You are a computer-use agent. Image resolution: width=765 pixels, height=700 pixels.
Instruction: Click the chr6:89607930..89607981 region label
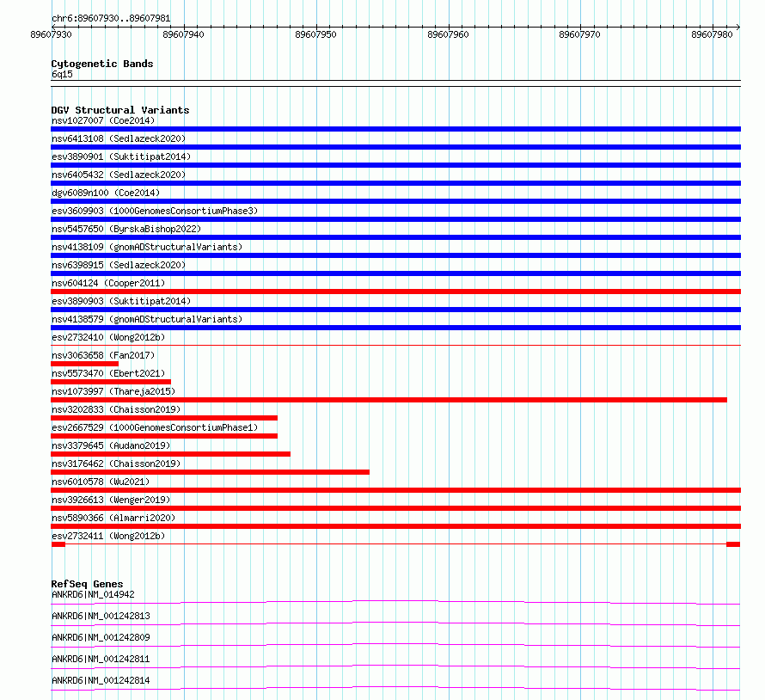pyautogui.click(x=111, y=18)
